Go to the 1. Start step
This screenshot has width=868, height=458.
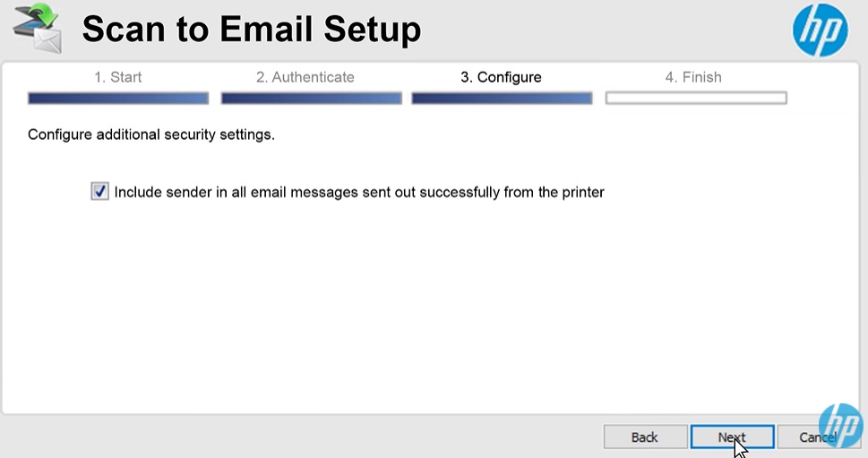(x=118, y=77)
